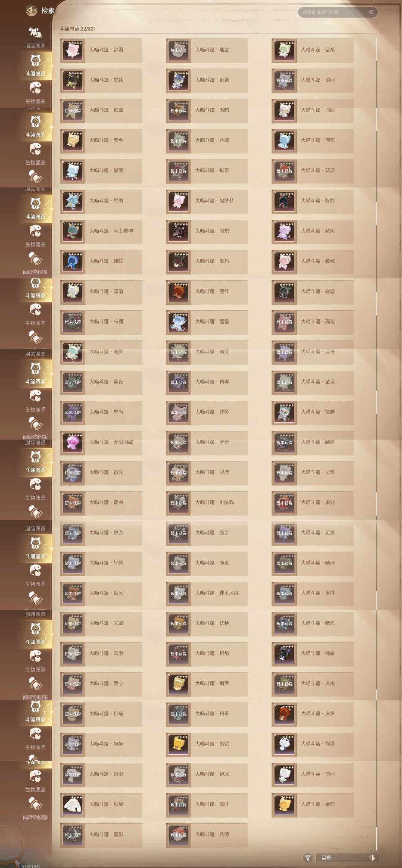Open the 大喵斗篷·龙腾 entry

tap(313, 412)
